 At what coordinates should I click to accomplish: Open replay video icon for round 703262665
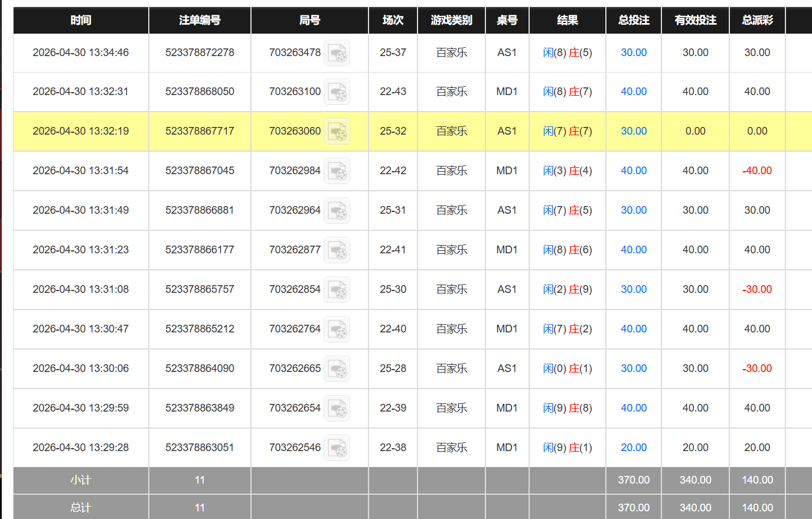337,369
